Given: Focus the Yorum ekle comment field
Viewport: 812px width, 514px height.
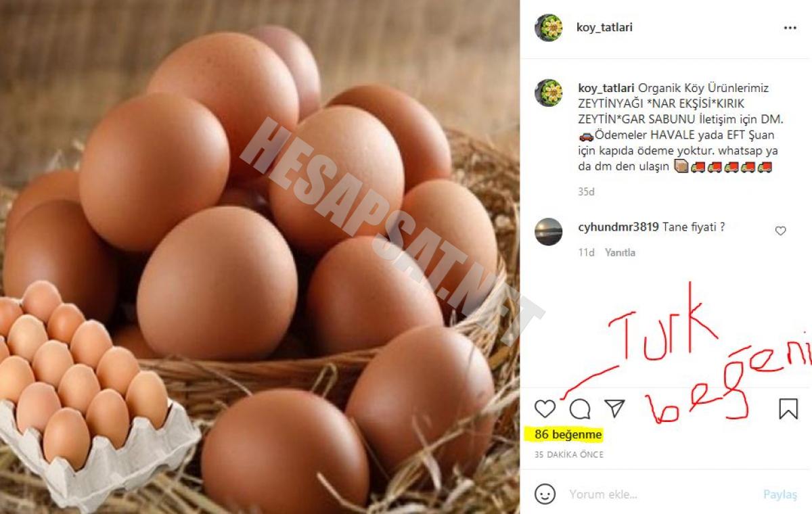Looking at the screenshot, I should click(660, 494).
